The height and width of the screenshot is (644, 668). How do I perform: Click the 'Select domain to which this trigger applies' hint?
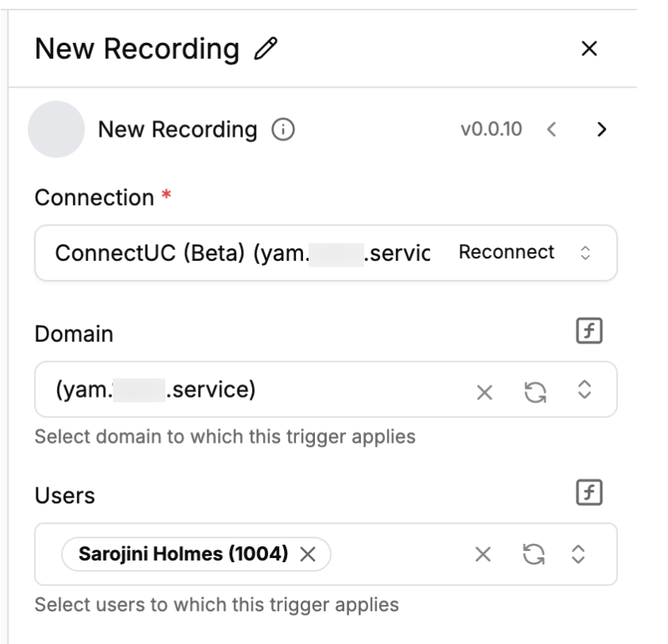[x=225, y=436]
